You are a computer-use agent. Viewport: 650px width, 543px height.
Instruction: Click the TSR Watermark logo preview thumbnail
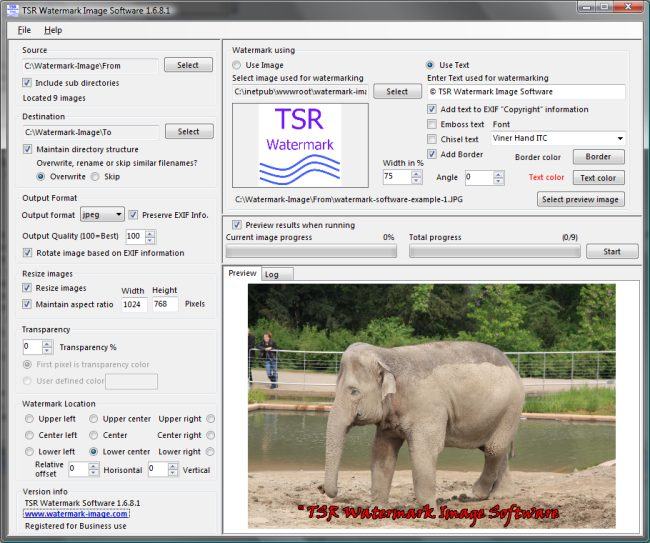tap(300, 144)
